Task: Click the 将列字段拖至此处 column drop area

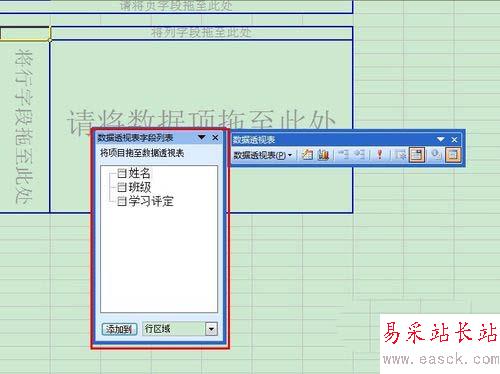Action: (201, 33)
